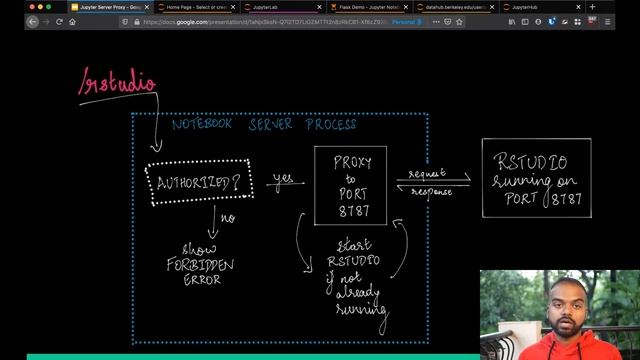Click the pink /rstudio handwritten text
The width and height of the screenshot is (640, 360).
[x=118, y=82]
